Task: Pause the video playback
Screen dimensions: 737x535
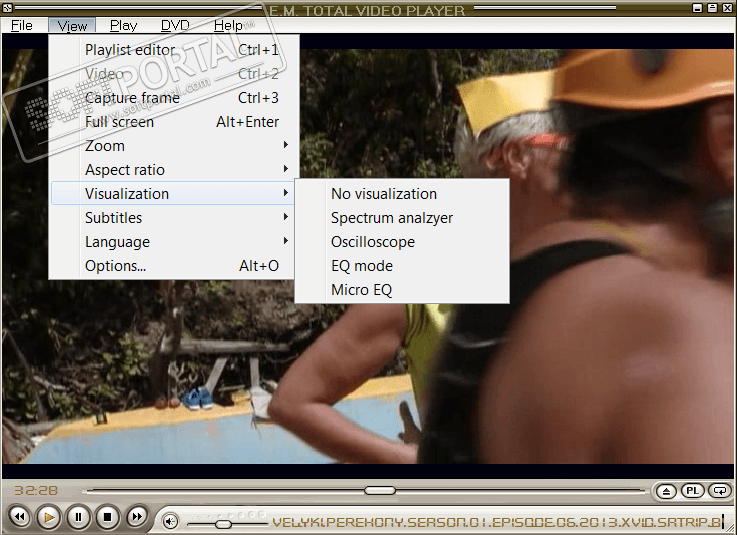Action: click(78, 517)
